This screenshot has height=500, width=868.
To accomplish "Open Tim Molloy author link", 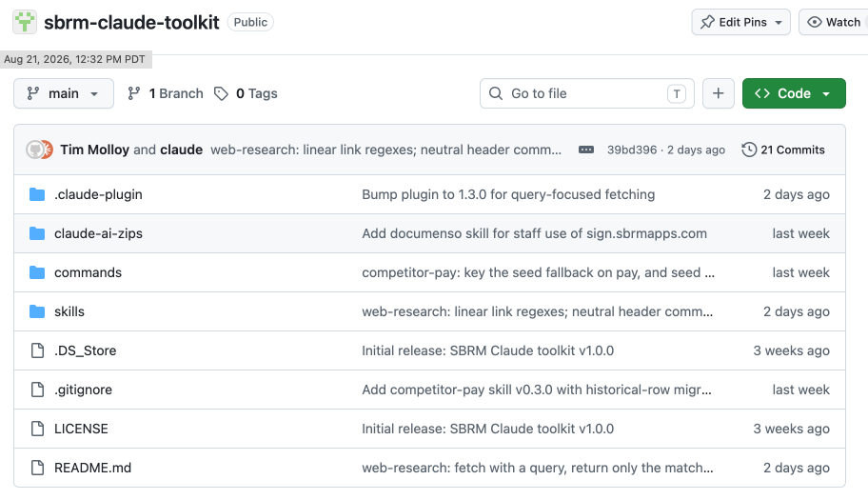I will (94, 150).
